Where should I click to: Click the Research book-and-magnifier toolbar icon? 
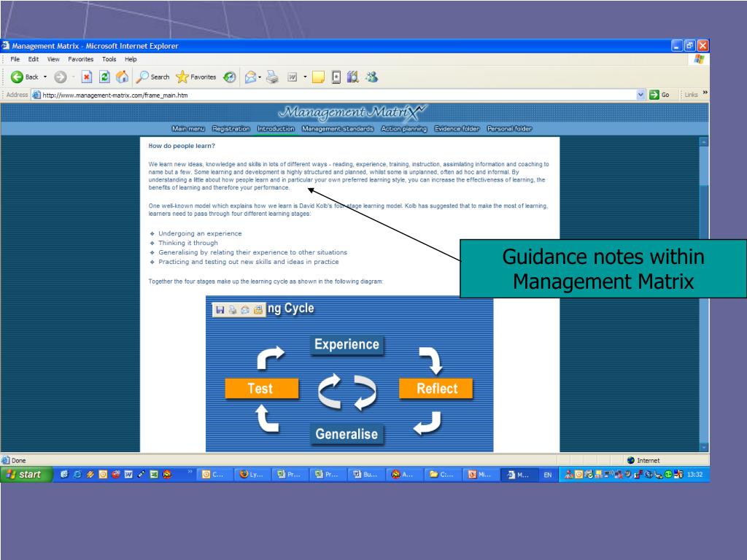[352, 77]
